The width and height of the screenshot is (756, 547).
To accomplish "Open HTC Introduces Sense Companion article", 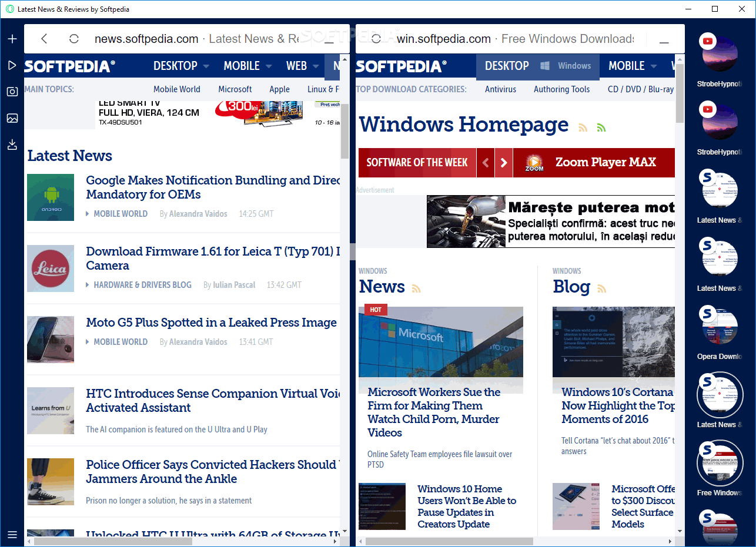I will pyautogui.click(x=213, y=401).
